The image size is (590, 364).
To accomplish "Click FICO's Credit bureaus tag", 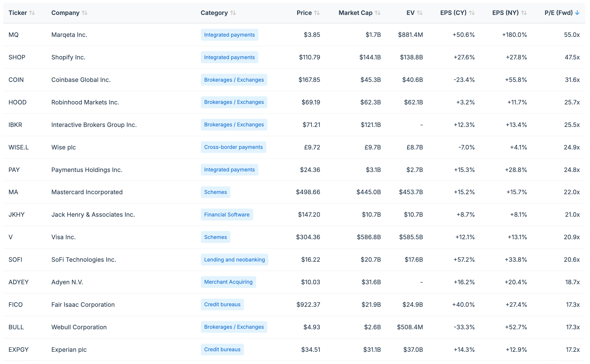I will (x=222, y=304).
